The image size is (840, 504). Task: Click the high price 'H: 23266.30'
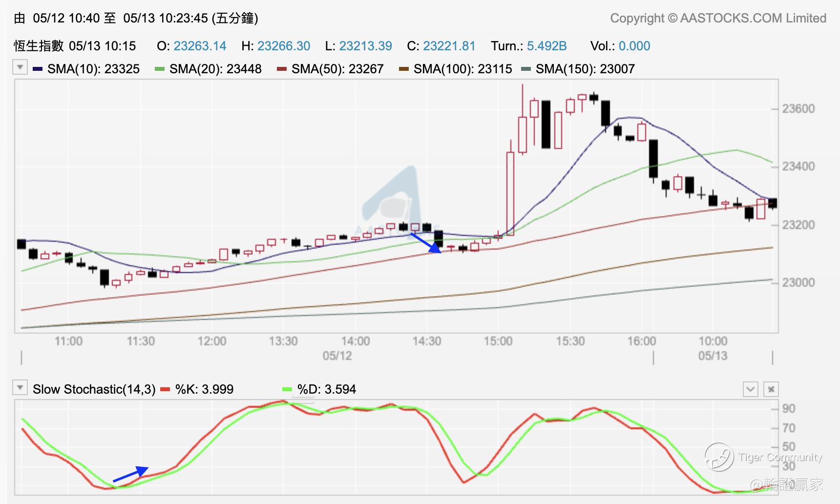tap(276, 46)
